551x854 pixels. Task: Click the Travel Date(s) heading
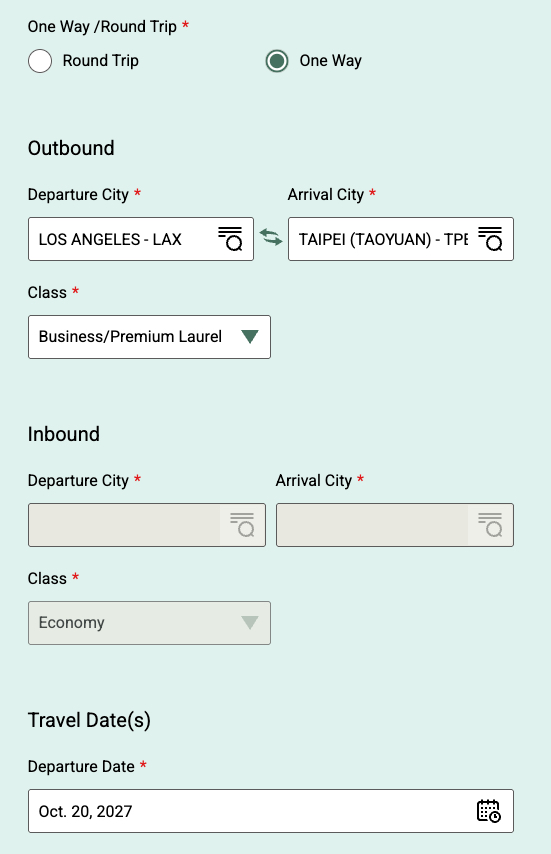click(89, 720)
